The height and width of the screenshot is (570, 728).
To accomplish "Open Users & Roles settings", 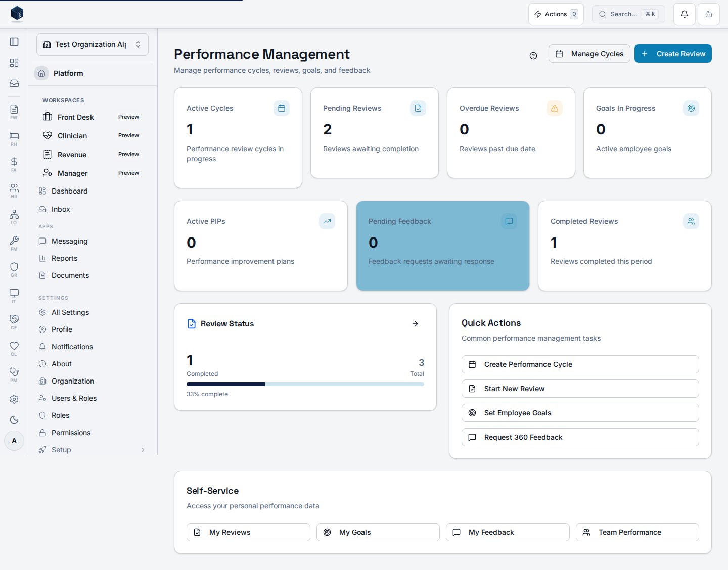I will [93, 398].
